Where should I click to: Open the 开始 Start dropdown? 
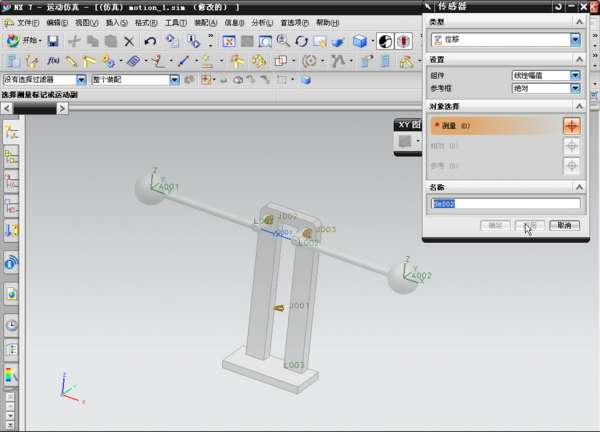24,41
